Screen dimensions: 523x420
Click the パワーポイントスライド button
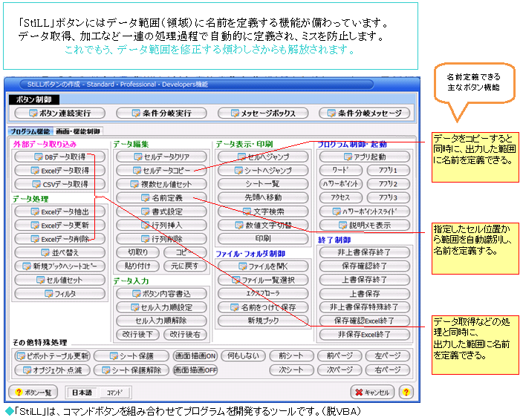364,211
